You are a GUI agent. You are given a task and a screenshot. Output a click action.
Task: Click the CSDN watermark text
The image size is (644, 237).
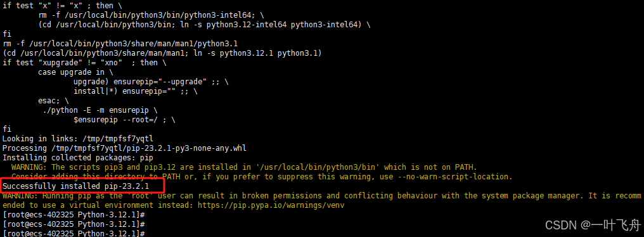(593, 225)
